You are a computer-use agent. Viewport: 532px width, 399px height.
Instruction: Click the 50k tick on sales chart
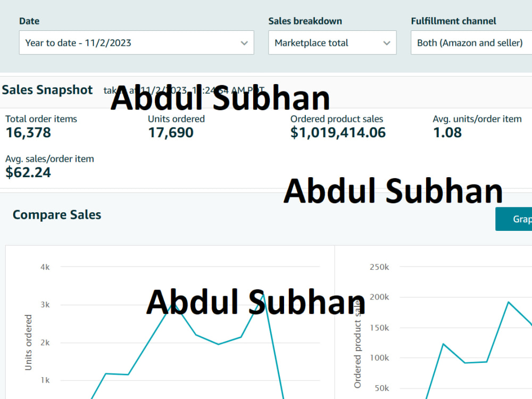point(381,388)
